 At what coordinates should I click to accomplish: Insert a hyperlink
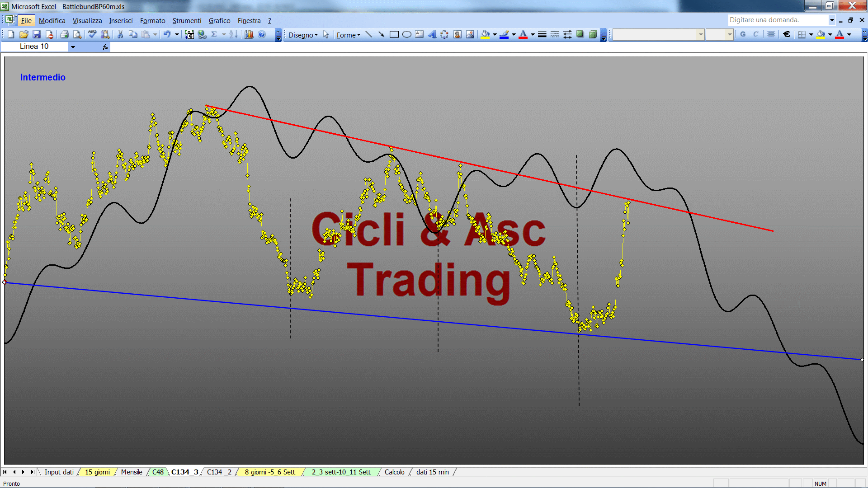click(202, 34)
